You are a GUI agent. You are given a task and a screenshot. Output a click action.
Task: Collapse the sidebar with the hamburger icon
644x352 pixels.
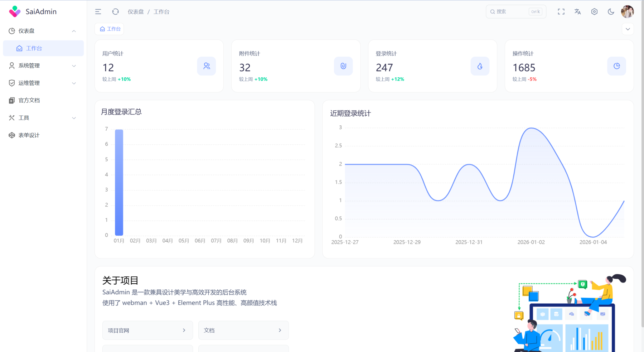pyautogui.click(x=98, y=12)
